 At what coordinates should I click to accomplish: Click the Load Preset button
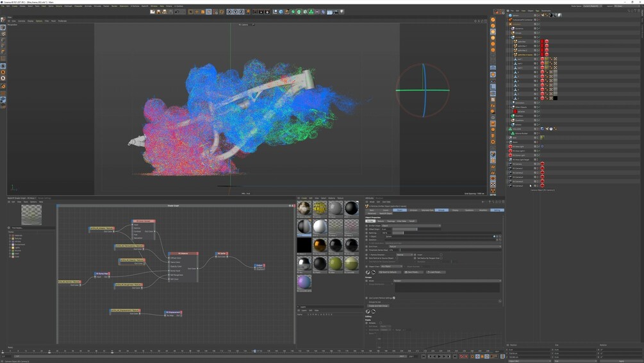[x=436, y=272]
